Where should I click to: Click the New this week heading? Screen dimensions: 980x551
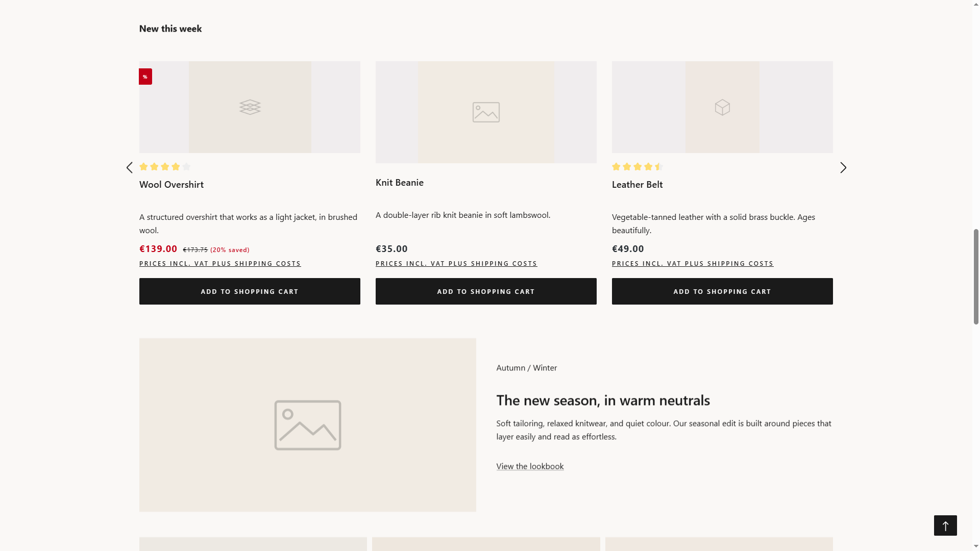[x=170, y=29]
